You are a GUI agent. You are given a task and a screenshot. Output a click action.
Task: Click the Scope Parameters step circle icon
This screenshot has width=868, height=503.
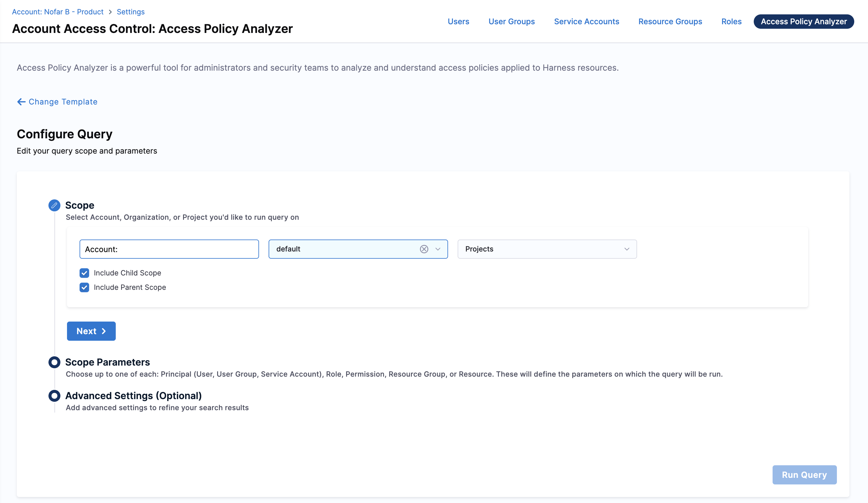54,362
